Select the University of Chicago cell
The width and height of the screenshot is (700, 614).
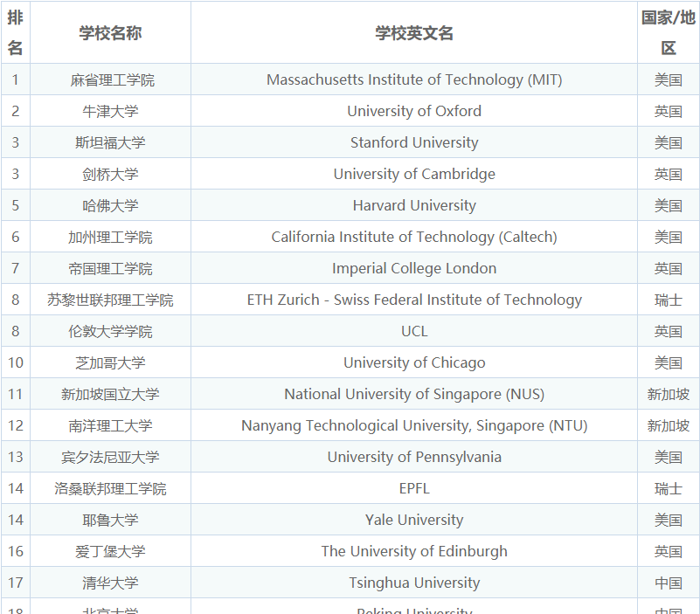(x=414, y=362)
